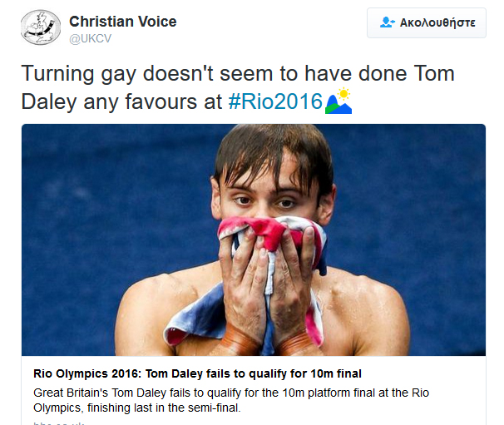Screen dimensions: 504x425
Task: Click the partially visible bbc.co.uk source link
Action: coord(58,423)
